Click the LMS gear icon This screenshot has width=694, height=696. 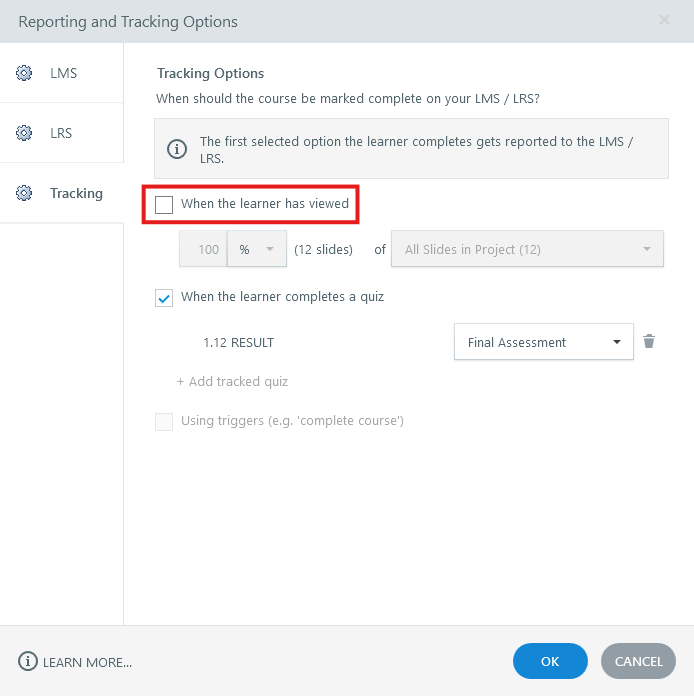[x=24, y=73]
